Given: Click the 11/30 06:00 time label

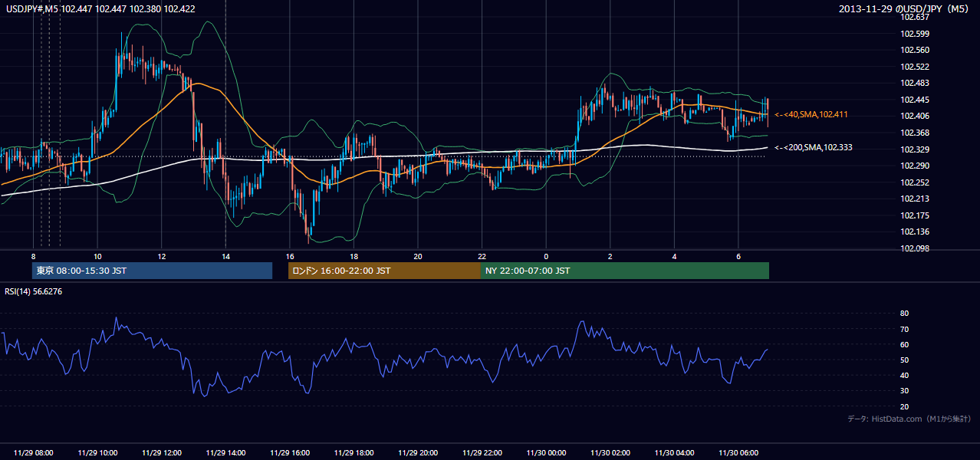Looking at the screenshot, I should 738,453.
